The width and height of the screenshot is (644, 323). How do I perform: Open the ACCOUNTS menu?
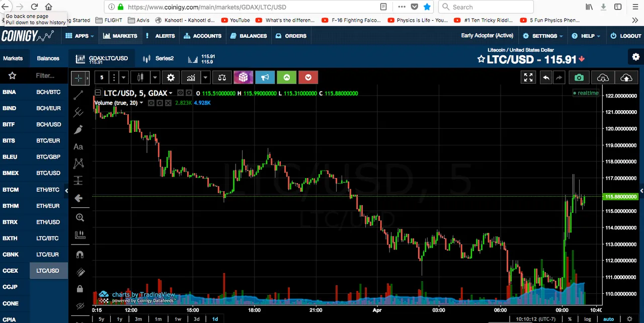point(202,36)
